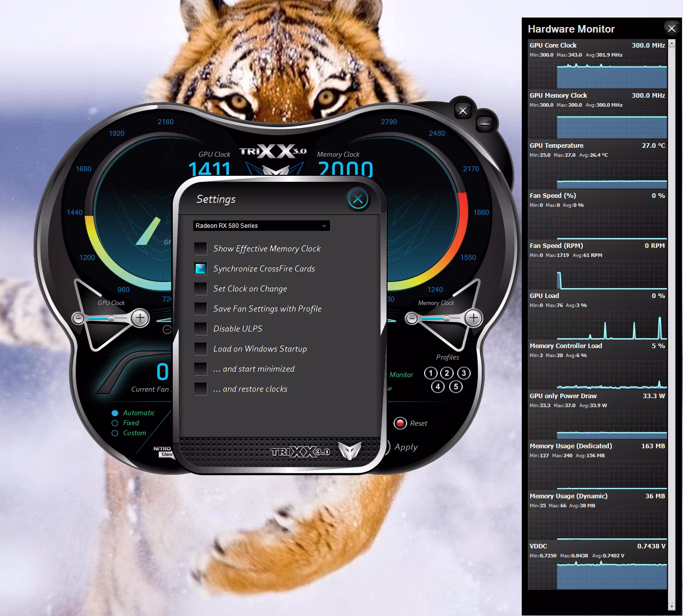Load profile 2

(x=447, y=373)
